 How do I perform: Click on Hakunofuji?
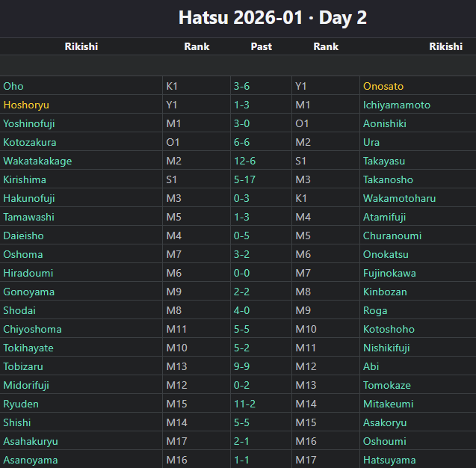point(29,198)
